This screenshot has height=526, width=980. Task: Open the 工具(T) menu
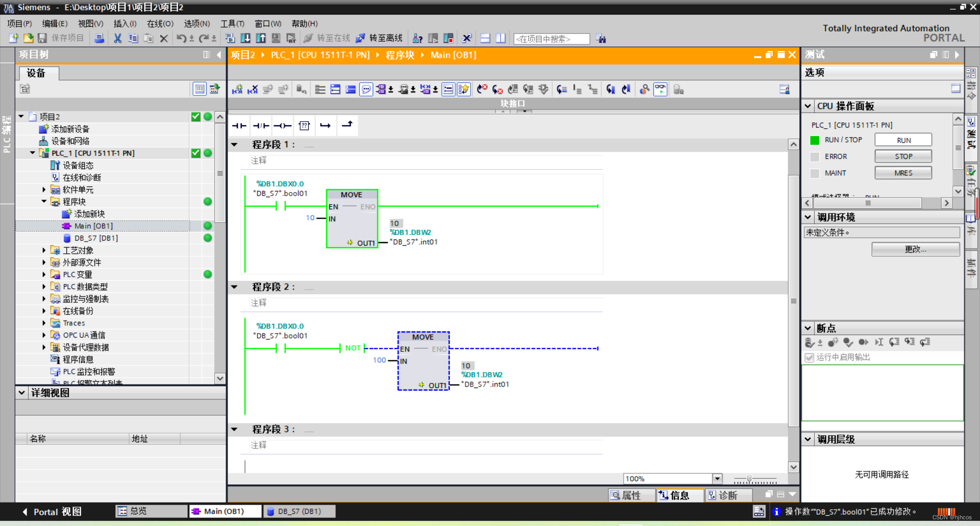point(232,23)
